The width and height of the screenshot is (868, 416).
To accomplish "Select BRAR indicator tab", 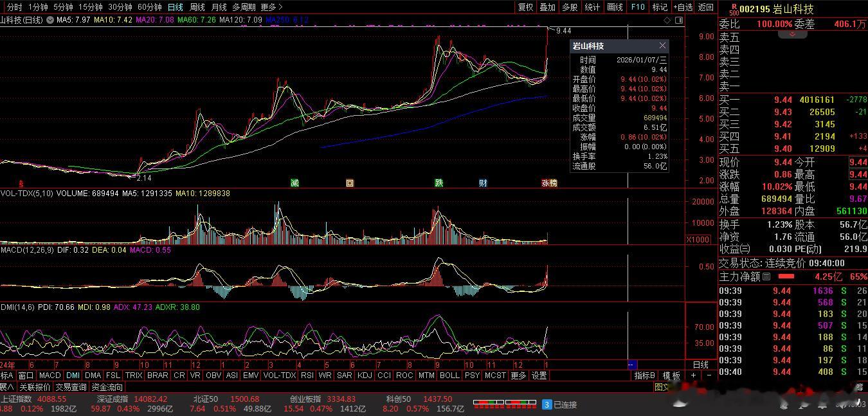I will tap(158, 375).
